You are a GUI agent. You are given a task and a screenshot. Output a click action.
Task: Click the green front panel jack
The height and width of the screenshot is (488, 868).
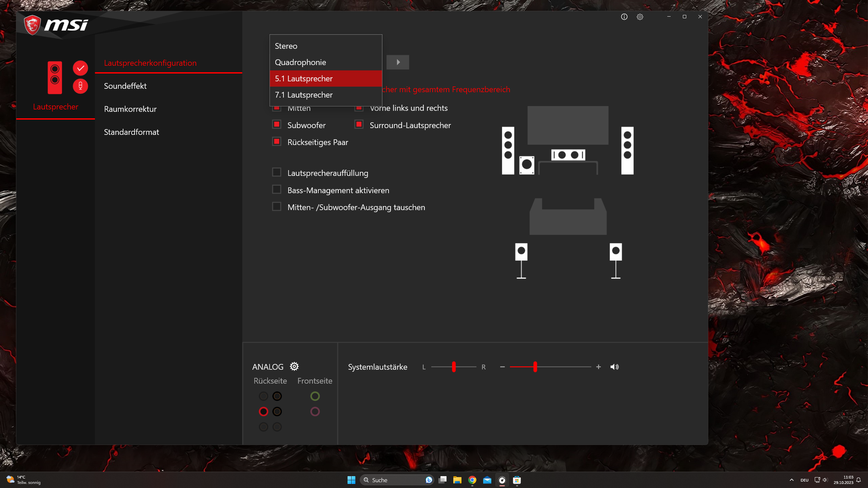click(315, 396)
